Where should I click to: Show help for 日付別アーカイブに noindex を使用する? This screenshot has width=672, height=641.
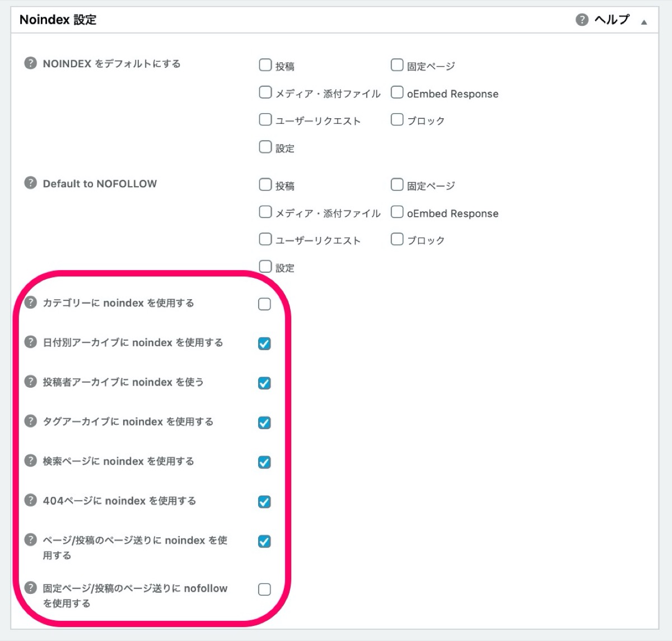pos(30,342)
